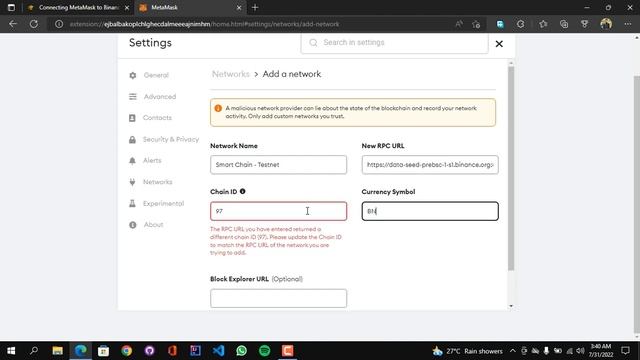640x360 pixels.
Task: Click the Network Name input field
Action: tap(278, 164)
